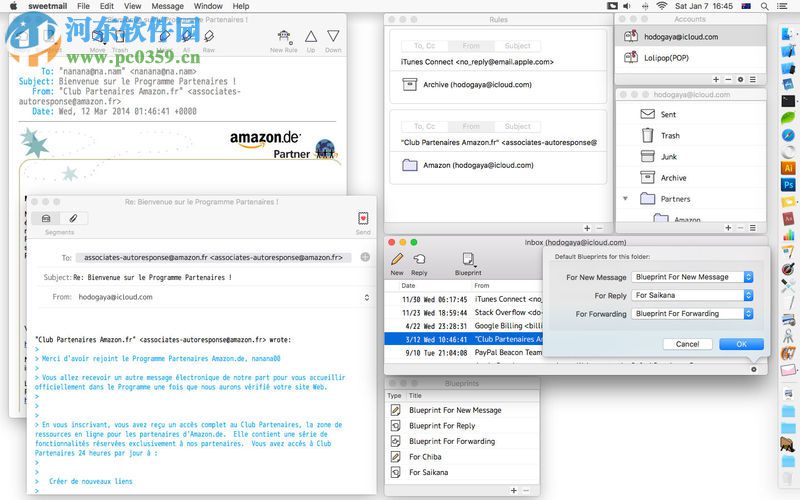Select Stack Overflow message row
The height and width of the screenshot is (500, 800).
[x=463, y=313]
